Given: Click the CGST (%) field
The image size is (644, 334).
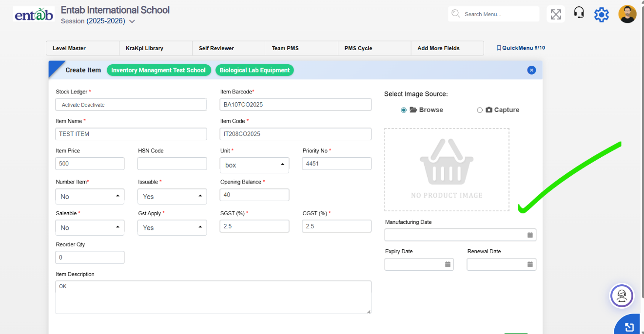Looking at the screenshot, I should 336,226.
